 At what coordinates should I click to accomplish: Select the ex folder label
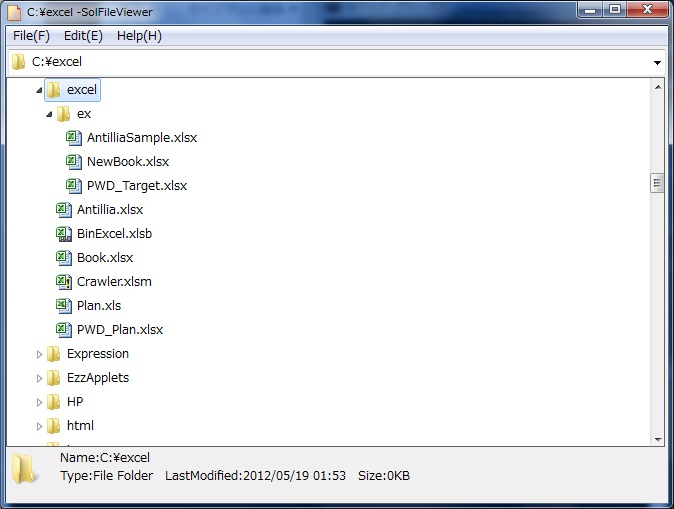click(84, 114)
